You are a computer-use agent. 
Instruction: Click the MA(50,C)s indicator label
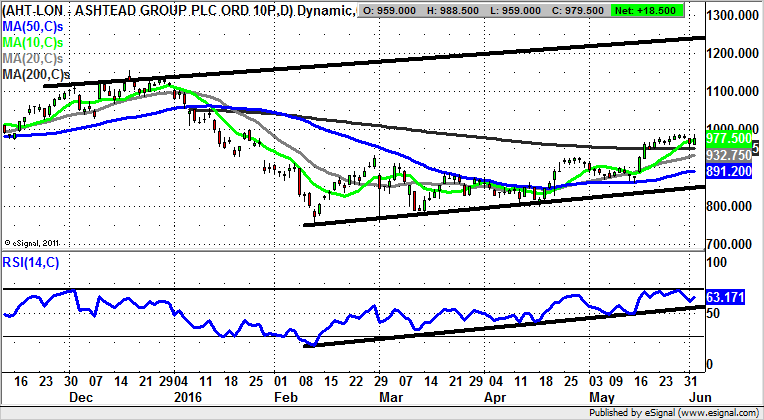coord(32,25)
